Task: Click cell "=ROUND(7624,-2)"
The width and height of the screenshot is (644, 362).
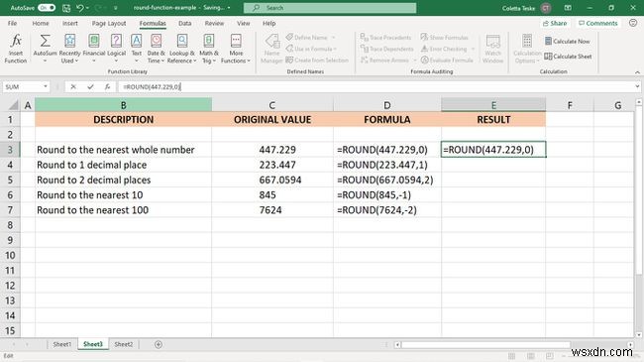Action: click(x=387, y=210)
